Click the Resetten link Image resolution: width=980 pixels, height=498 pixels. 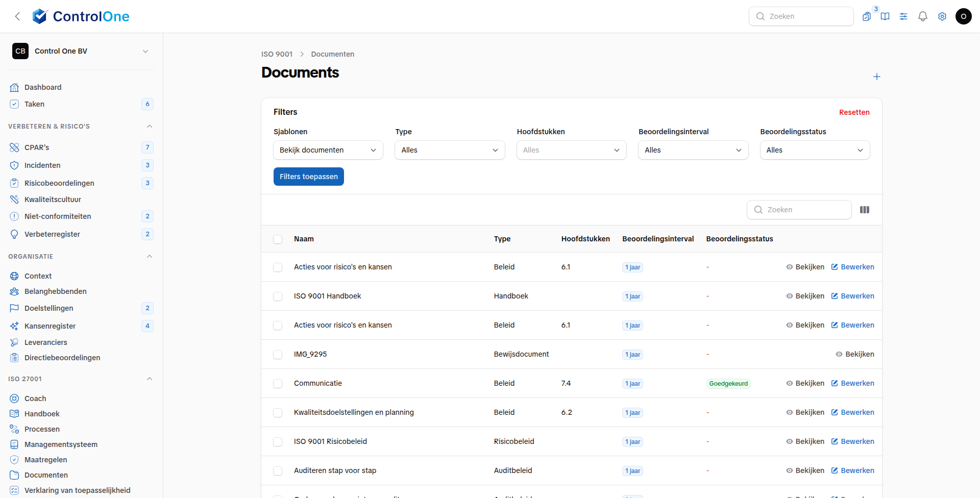[854, 112]
